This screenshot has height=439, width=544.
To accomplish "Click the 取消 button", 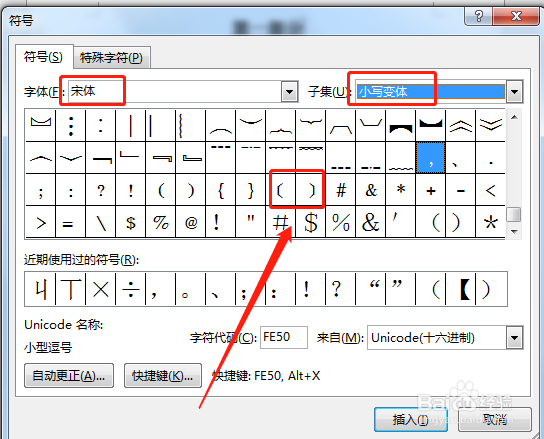I will coord(495,420).
